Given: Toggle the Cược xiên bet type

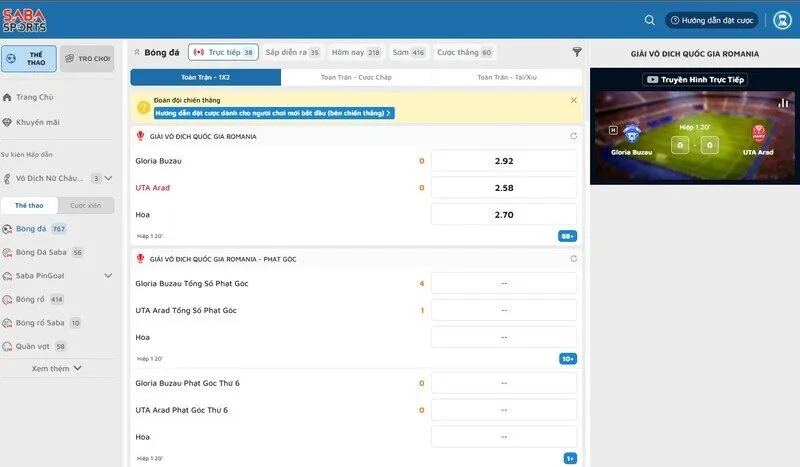Looking at the screenshot, I should (x=85, y=205).
